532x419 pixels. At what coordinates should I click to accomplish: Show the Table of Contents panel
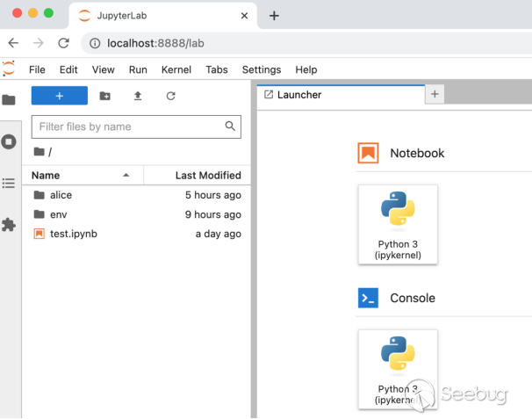[9, 183]
